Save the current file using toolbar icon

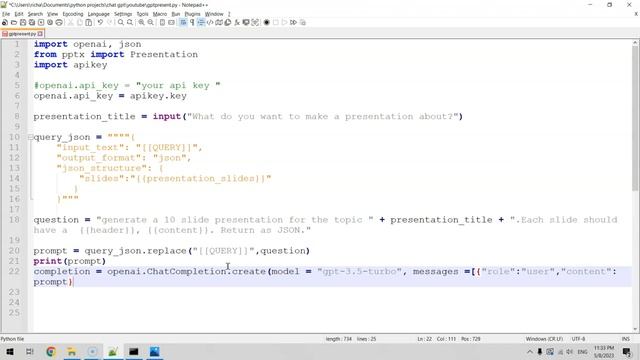23,22
